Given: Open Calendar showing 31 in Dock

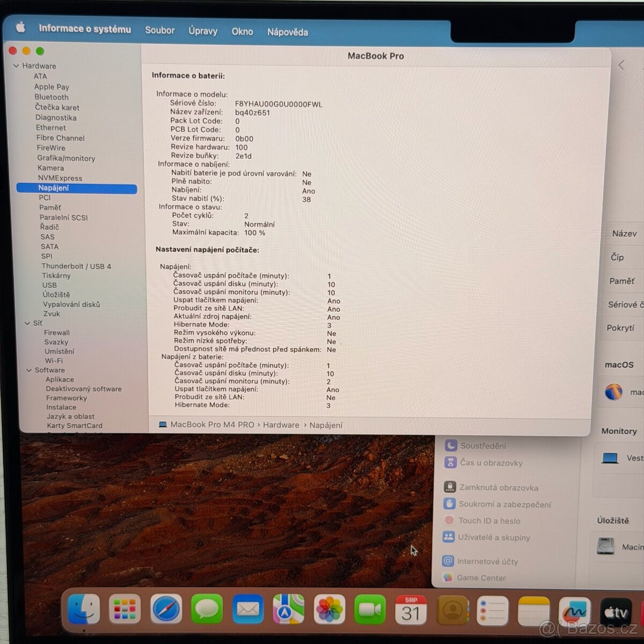Looking at the screenshot, I should click(x=411, y=609).
